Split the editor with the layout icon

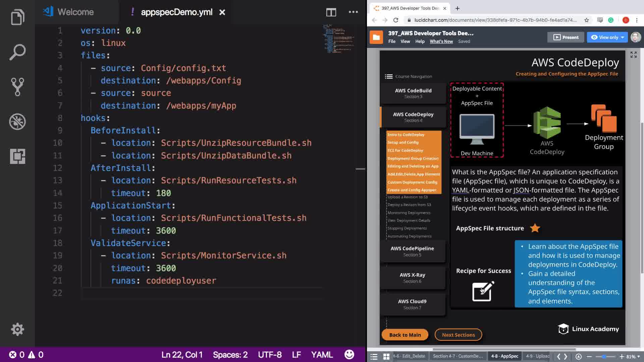tap(331, 12)
